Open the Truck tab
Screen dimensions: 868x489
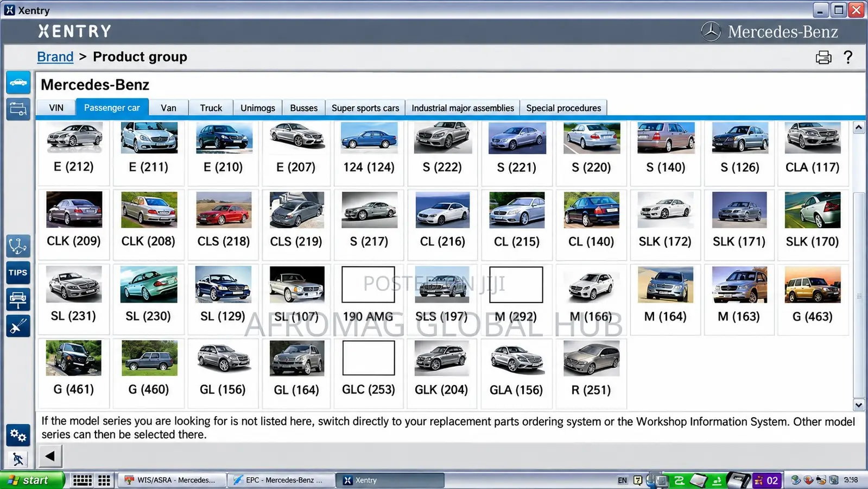[211, 108]
